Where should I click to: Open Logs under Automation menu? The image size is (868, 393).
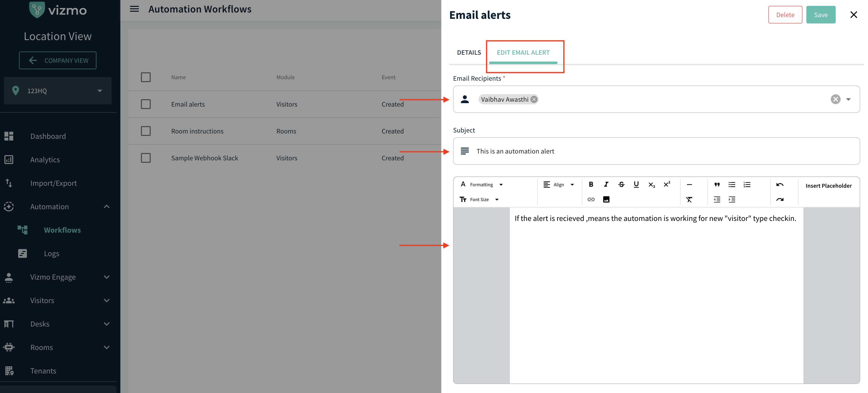point(51,254)
